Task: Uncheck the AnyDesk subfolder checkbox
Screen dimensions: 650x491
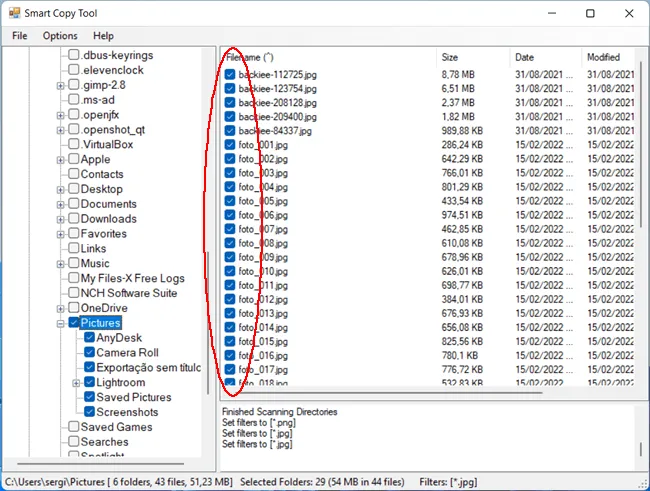Action: coord(89,338)
